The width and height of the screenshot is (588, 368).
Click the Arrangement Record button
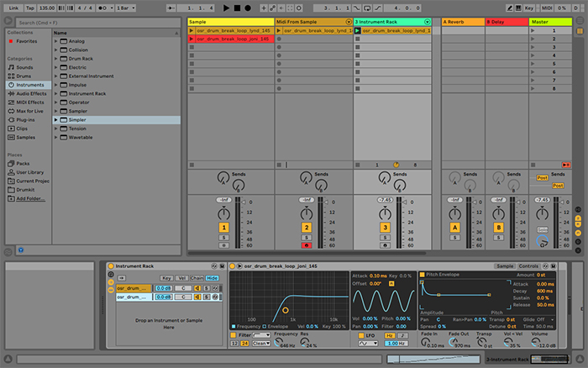pyautogui.click(x=248, y=8)
